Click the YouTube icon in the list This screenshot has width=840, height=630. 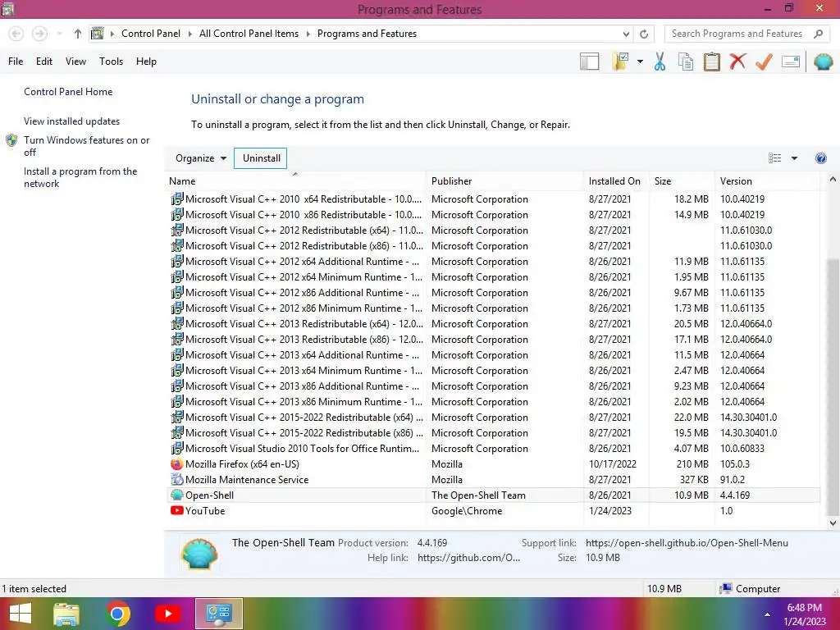pos(177,510)
